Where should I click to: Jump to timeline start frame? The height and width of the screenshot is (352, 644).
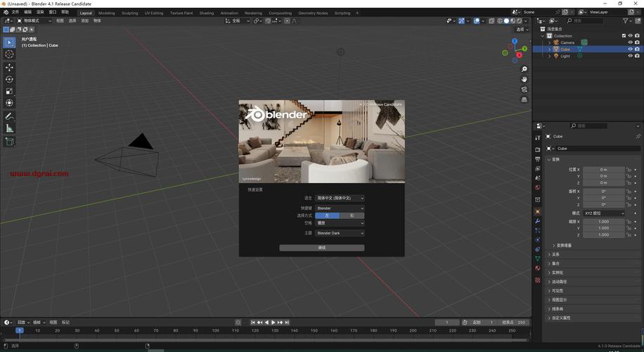click(x=253, y=322)
